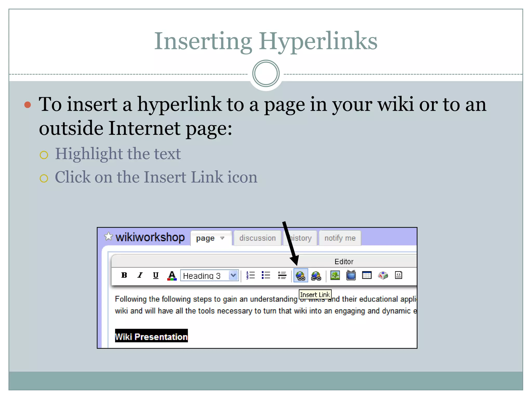Open the text color tool
The height and width of the screenshot is (399, 532).
point(172,276)
